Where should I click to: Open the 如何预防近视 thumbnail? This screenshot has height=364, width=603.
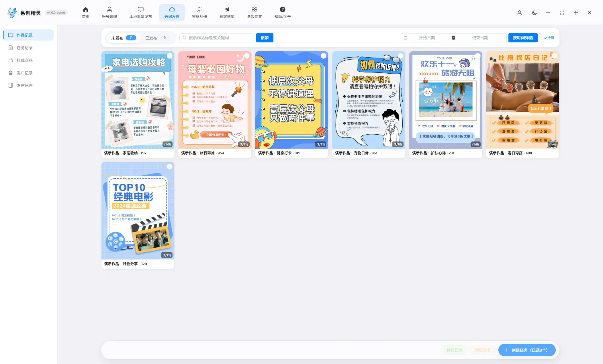(369, 100)
